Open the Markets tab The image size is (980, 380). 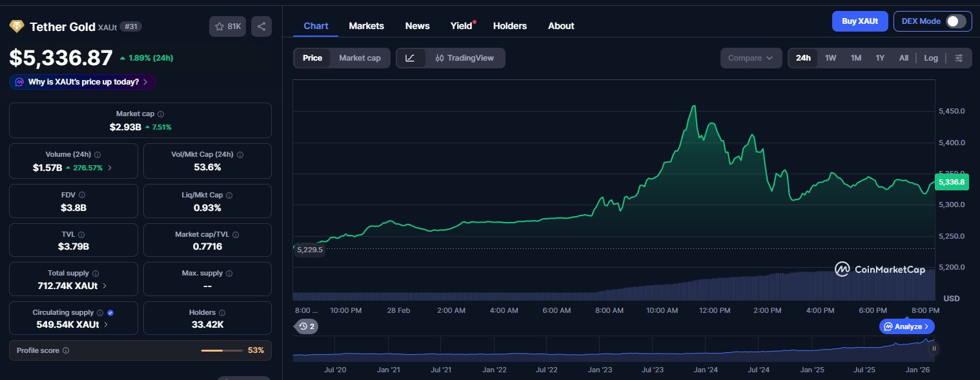point(366,26)
